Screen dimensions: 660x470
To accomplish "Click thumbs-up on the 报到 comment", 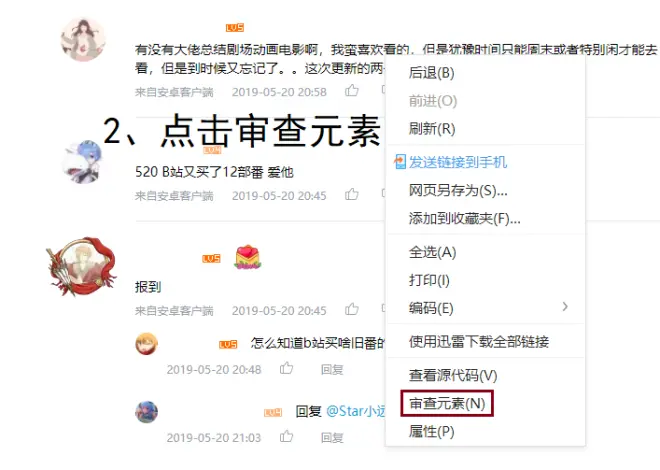I will coord(351,309).
